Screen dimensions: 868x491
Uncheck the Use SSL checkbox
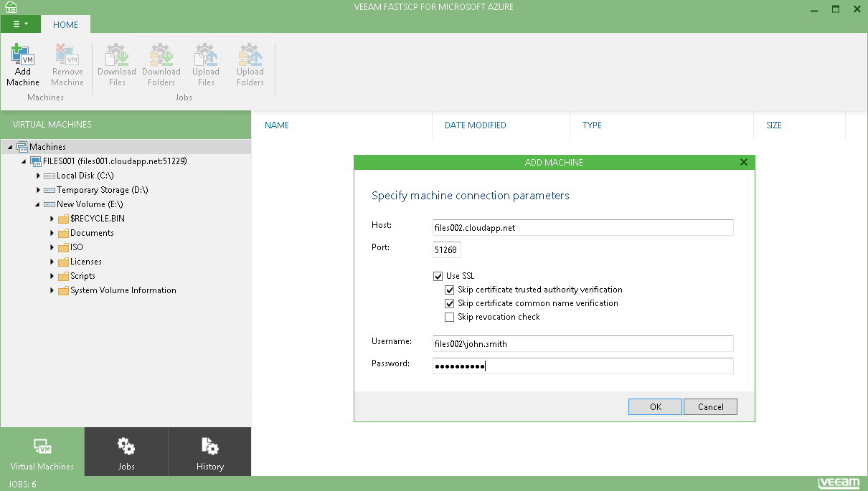click(x=438, y=276)
